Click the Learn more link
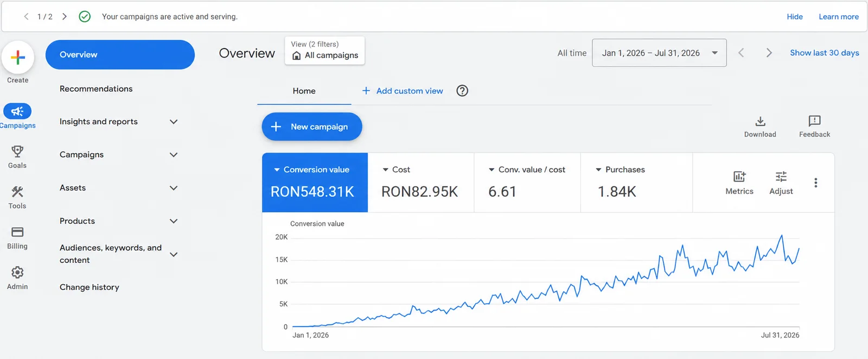868x359 pixels. (x=839, y=17)
